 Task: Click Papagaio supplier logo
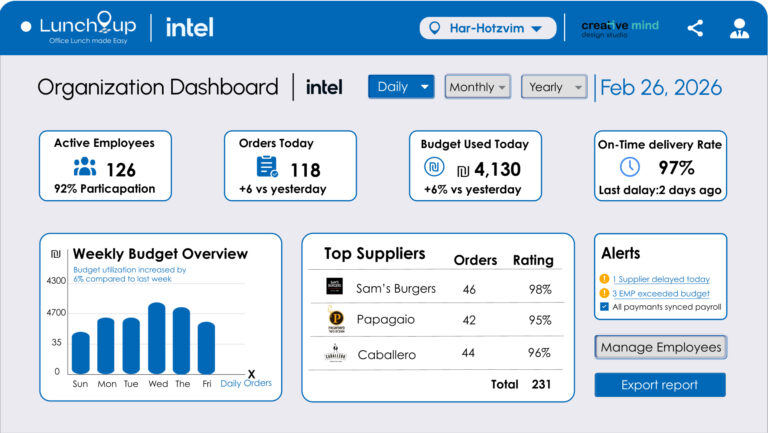click(x=336, y=320)
